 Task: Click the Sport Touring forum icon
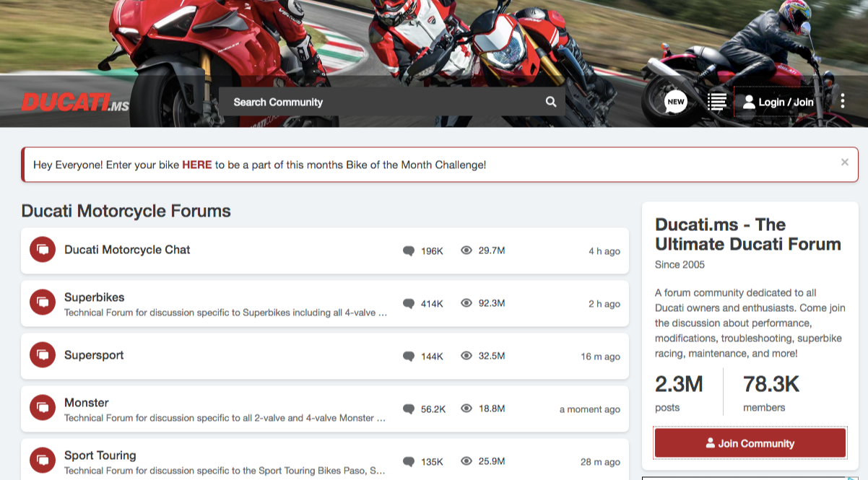click(x=43, y=461)
